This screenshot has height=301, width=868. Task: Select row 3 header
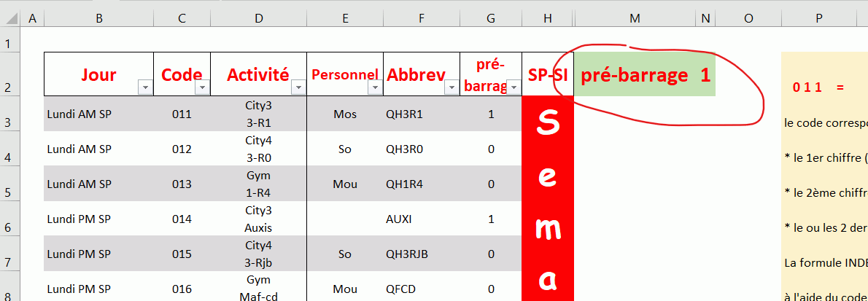coord(11,114)
